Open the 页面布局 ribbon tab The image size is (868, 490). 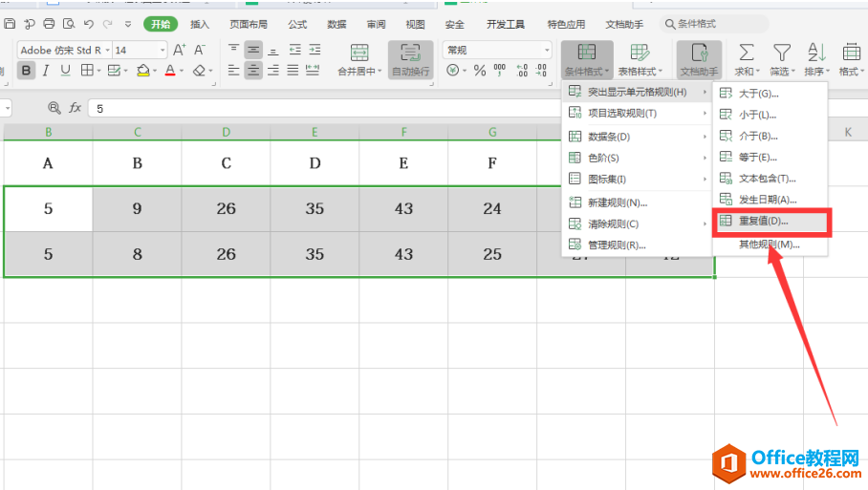(249, 24)
